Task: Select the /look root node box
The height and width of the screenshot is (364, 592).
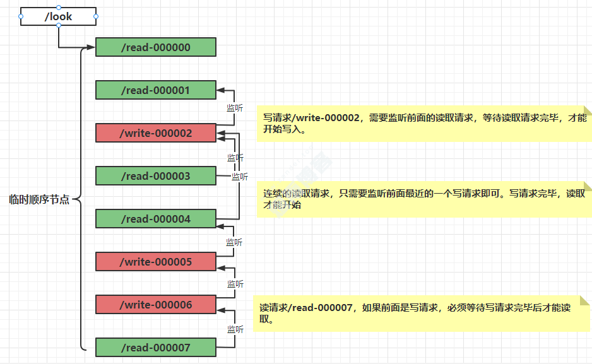Action: click(58, 17)
